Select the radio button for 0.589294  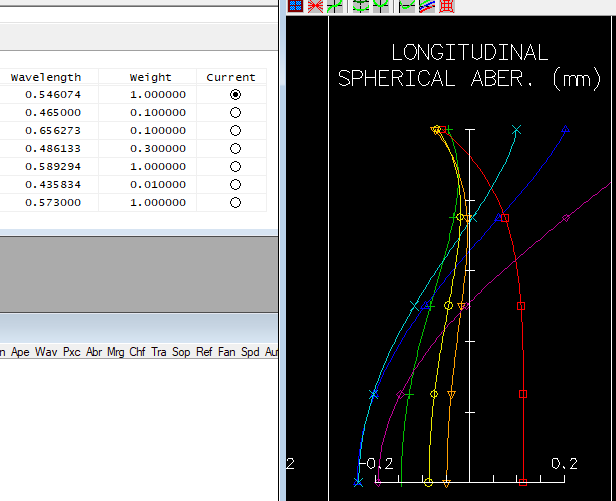235,167
